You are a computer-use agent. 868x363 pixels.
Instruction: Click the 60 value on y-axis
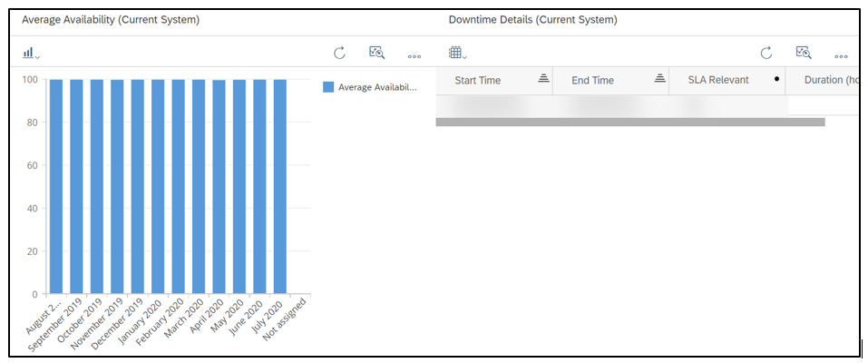(x=34, y=165)
